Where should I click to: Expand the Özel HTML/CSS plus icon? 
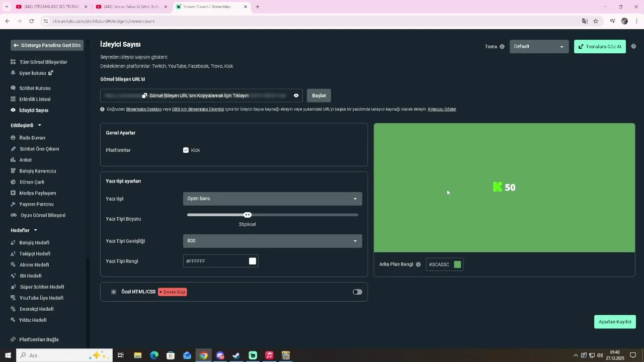[x=114, y=292]
